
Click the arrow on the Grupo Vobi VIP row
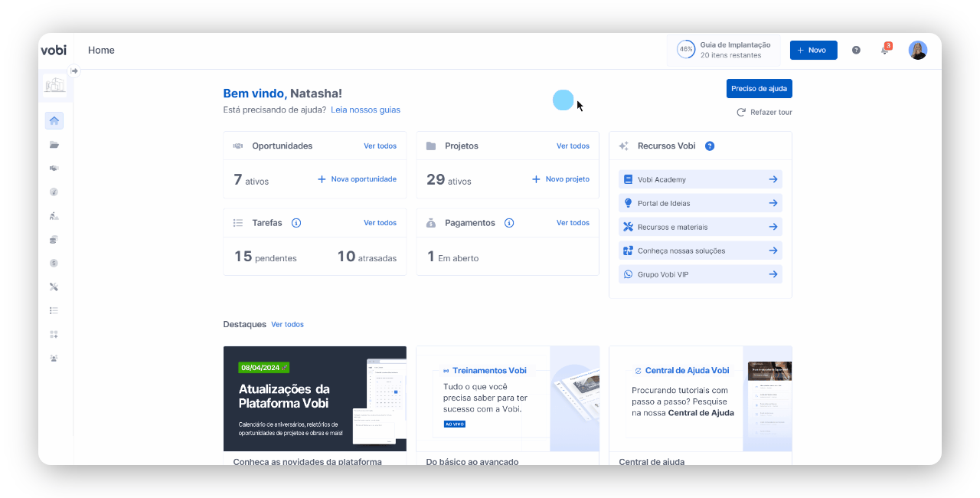pos(773,274)
